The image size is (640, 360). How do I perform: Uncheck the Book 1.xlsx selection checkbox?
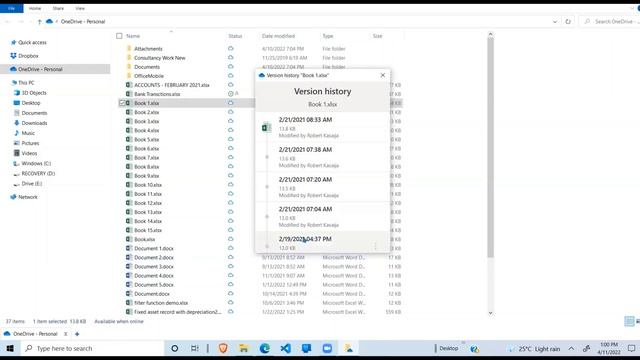pos(122,103)
